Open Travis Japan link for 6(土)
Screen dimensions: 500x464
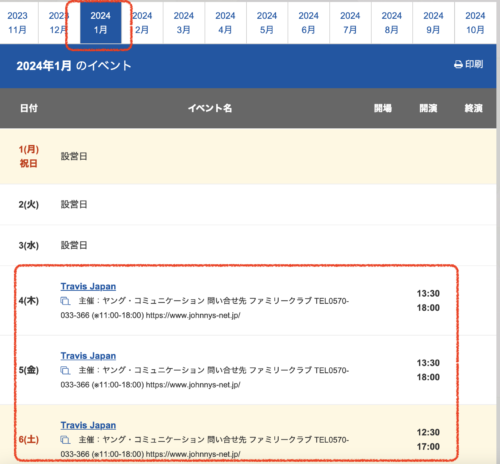88,425
